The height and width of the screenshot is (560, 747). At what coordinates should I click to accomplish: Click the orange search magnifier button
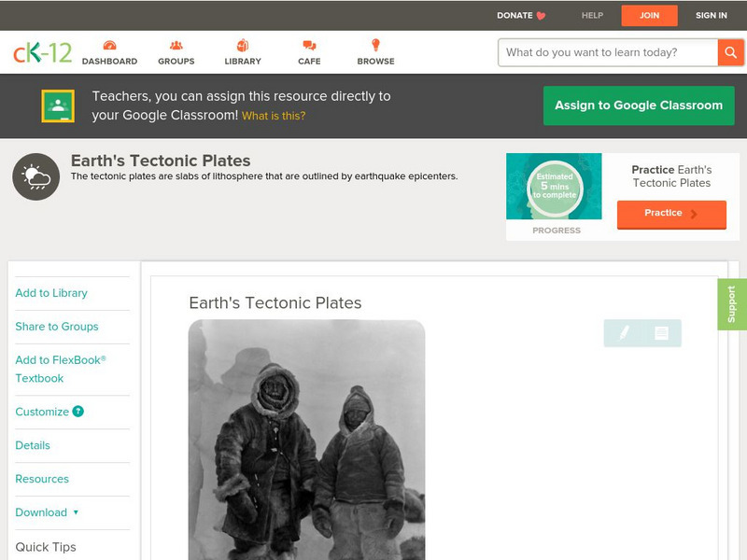point(730,52)
